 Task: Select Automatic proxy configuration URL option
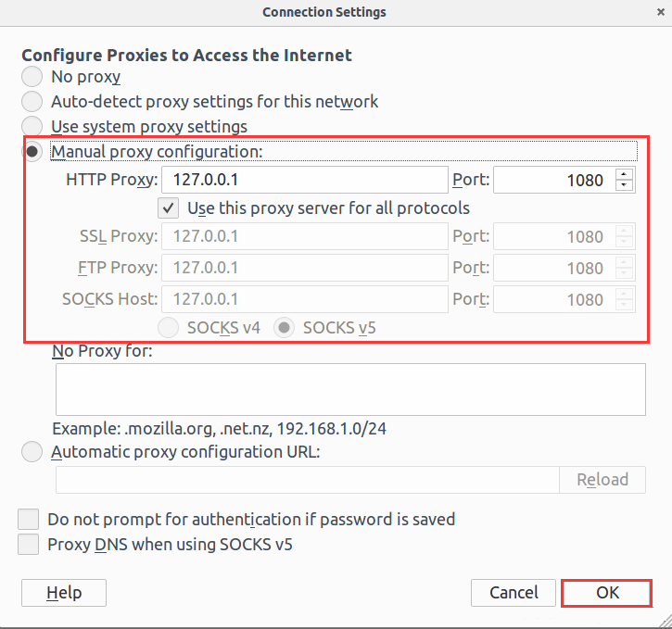point(32,452)
